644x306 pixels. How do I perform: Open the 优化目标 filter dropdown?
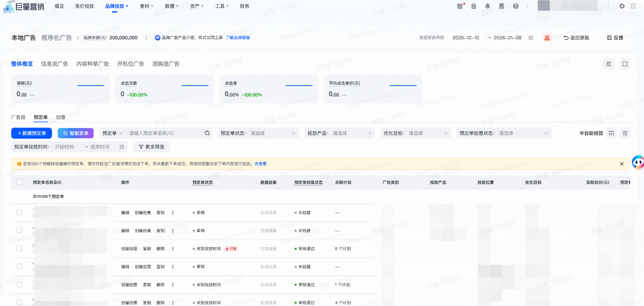416,133
